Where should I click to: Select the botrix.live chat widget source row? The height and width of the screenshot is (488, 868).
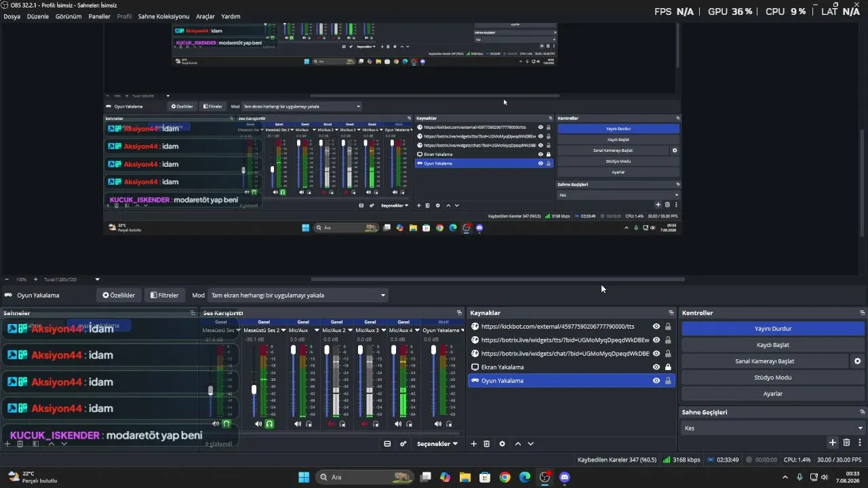[x=572, y=354]
